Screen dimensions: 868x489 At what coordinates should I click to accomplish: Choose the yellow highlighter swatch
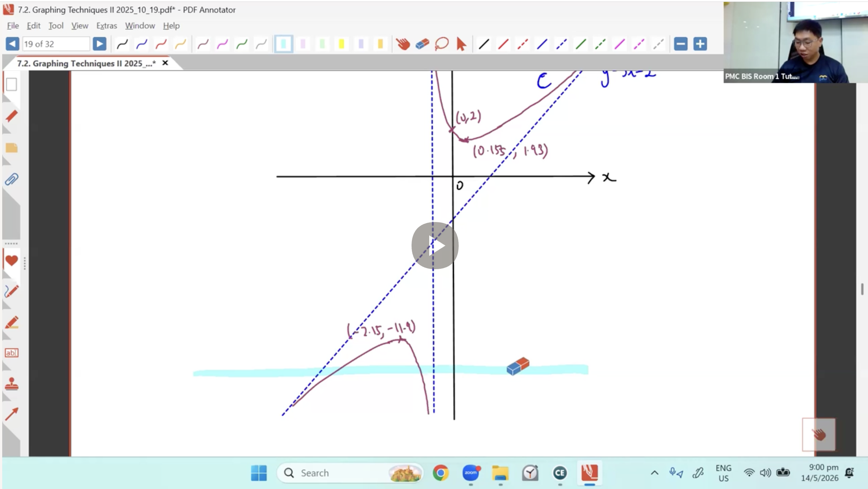(x=342, y=44)
